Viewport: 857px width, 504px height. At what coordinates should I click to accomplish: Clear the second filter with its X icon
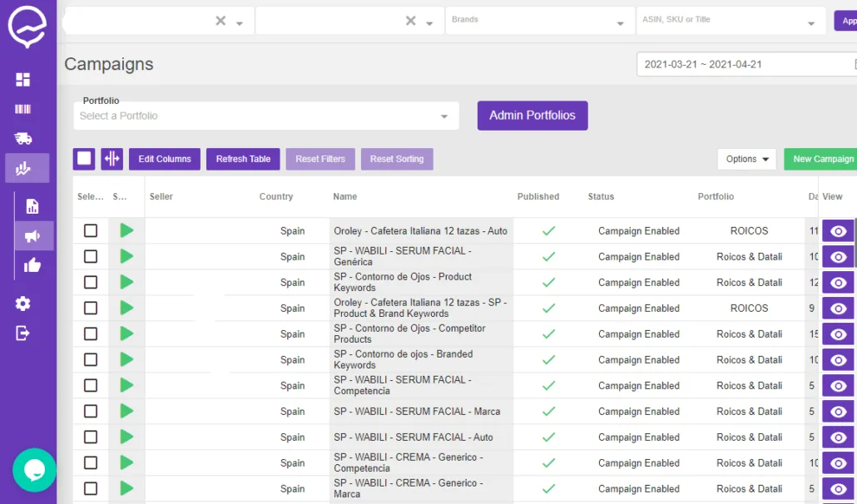(x=411, y=21)
